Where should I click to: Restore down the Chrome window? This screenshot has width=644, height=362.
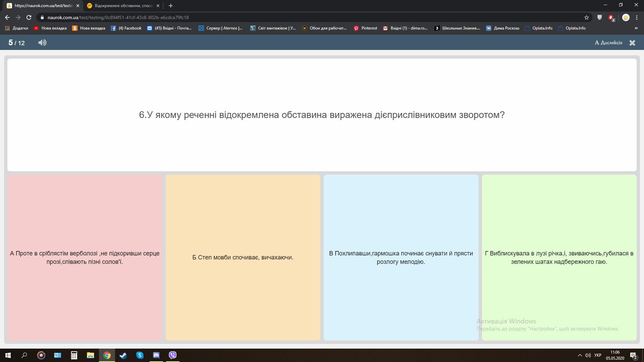point(621,5)
